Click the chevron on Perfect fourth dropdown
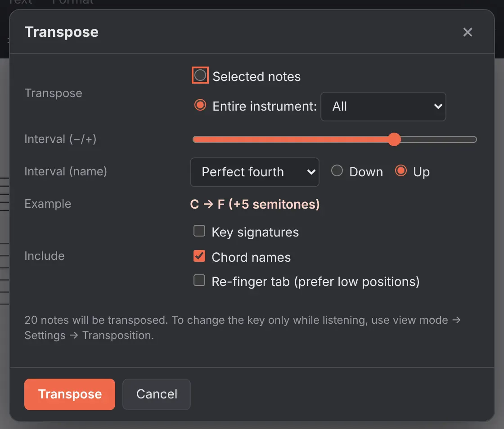The width and height of the screenshot is (504, 429). [x=311, y=172]
